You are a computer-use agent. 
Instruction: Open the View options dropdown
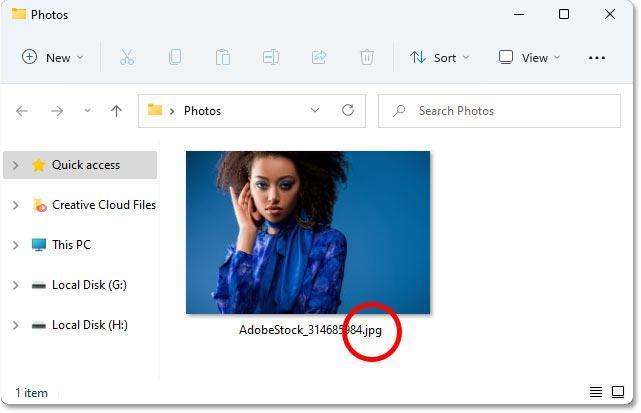529,58
